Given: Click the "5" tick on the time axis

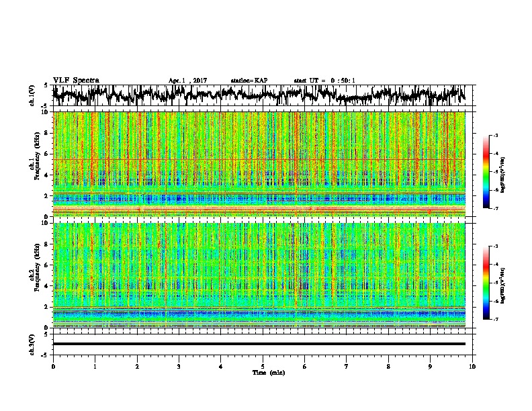Looking at the screenshot, I should point(263,367).
